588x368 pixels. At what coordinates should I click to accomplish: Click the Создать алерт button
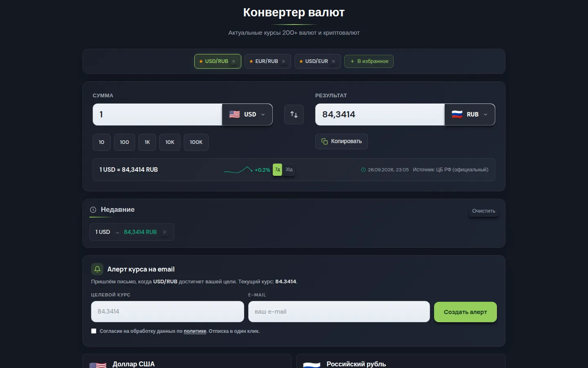[x=465, y=312]
